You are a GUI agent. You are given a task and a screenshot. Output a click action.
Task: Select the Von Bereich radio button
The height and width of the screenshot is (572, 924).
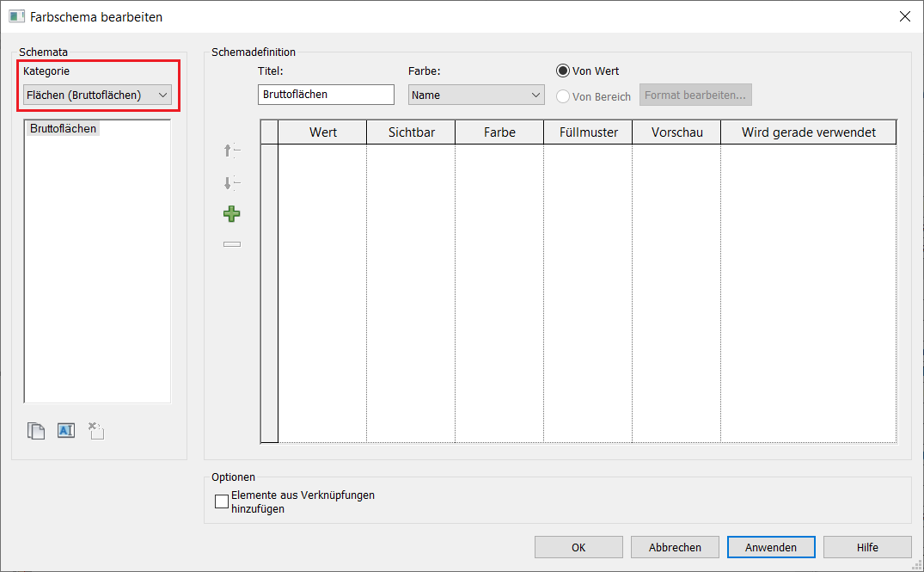(563, 96)
